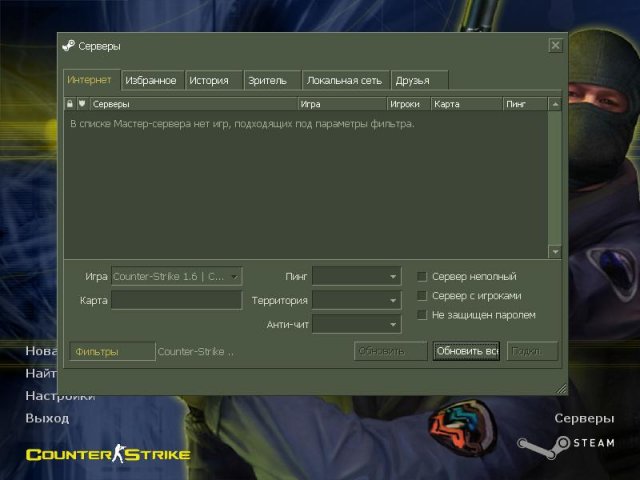Toggle the Фильтры button
The height and width of the screenshot is (480, 640).
(x=112, y=351)
